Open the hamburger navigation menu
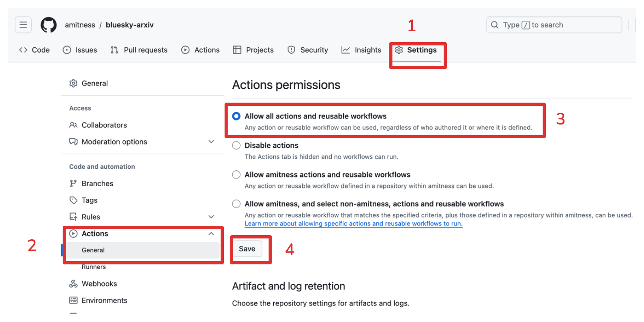This screenshot has width=644, height=322. tap(23, 25)
